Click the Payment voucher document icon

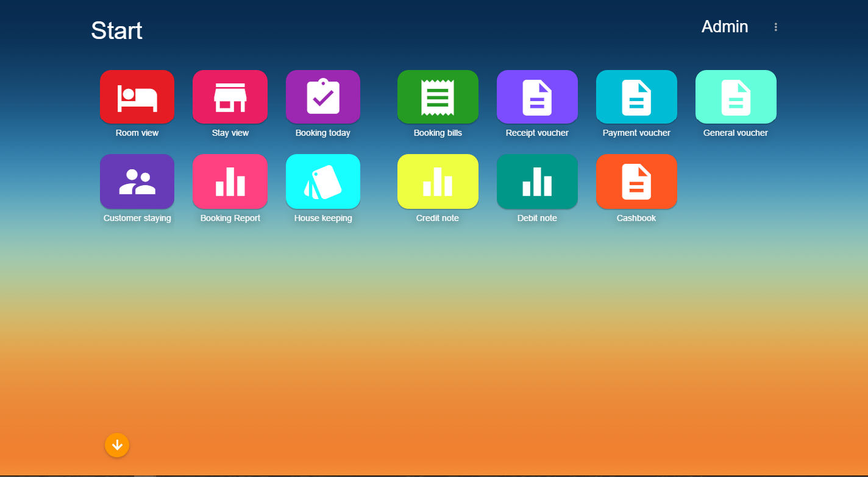point(636,97)
